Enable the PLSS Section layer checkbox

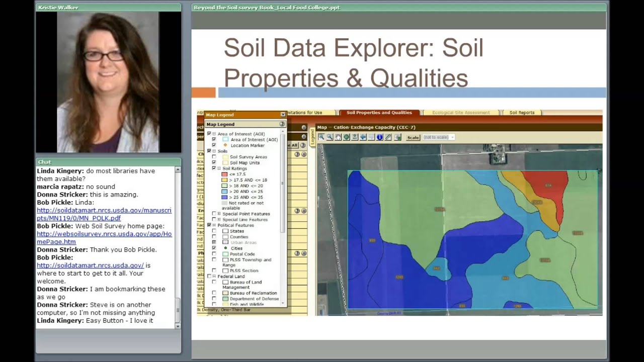click(214, 270)
